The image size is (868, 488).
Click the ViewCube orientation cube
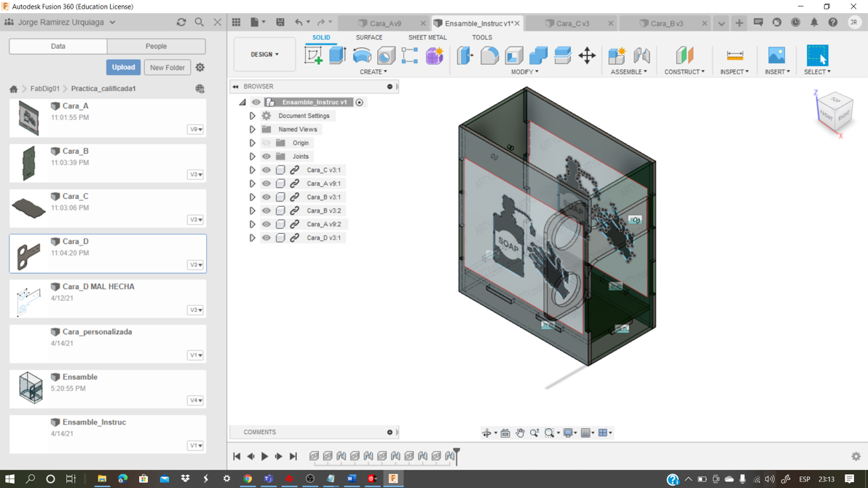coord(835,113)
